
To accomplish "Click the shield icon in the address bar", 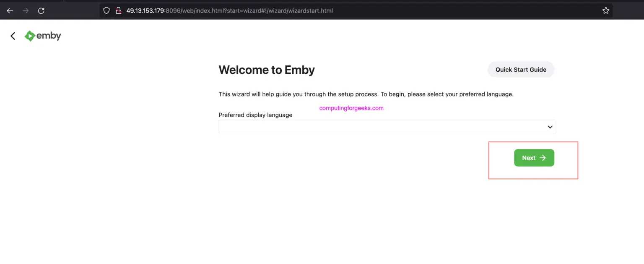I will point(106,10).
